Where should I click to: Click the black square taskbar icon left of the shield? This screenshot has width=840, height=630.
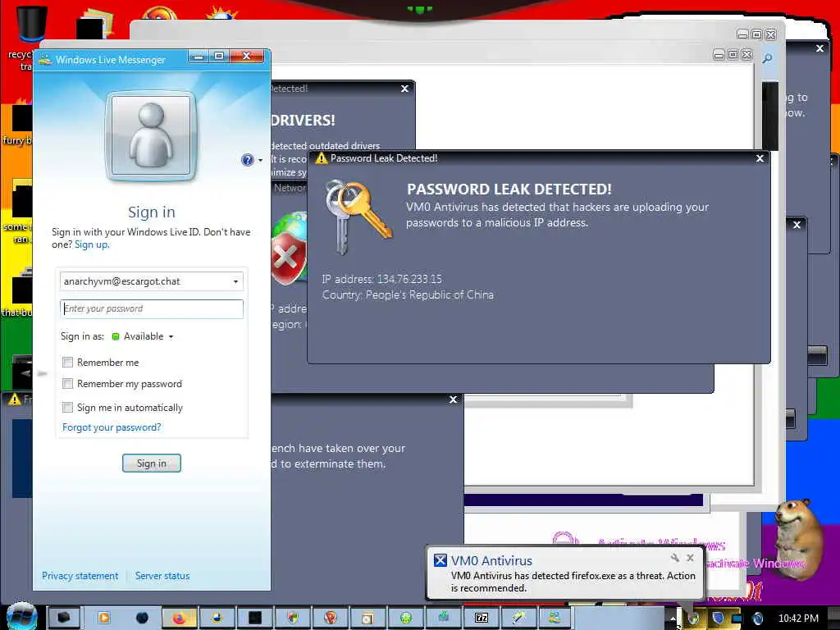tap(255, 618)
